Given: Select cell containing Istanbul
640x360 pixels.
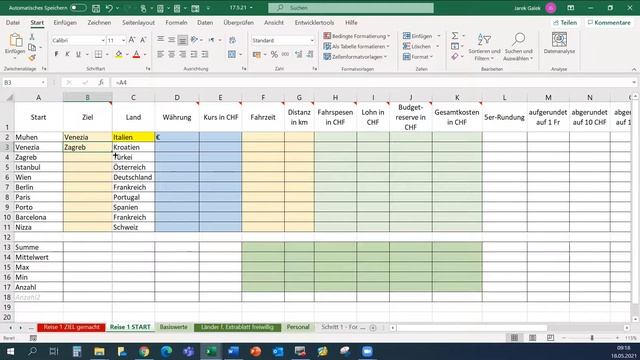Looking at the screenshot, I should pos(39,167).
